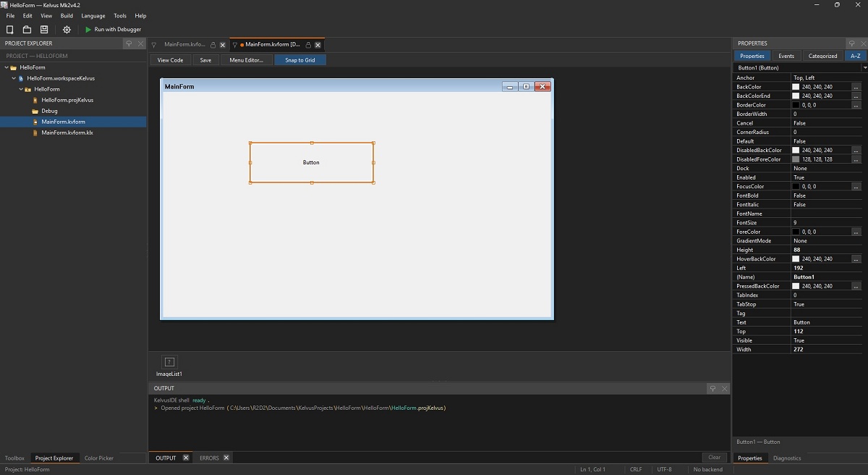Collapse the nested HelloForm project folder
The image size is (868, 475).
click(x=21, y=89)
